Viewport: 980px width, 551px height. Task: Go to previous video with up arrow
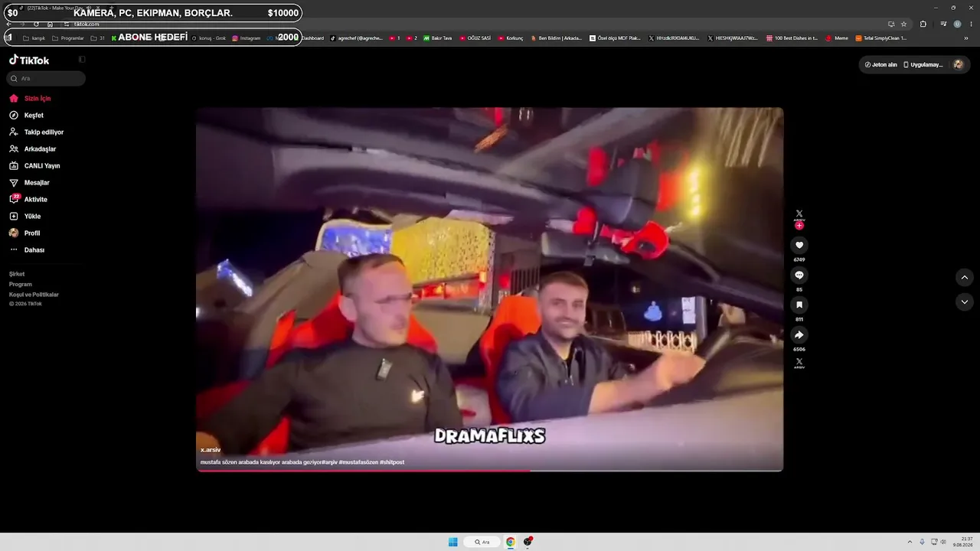(965, 277)
